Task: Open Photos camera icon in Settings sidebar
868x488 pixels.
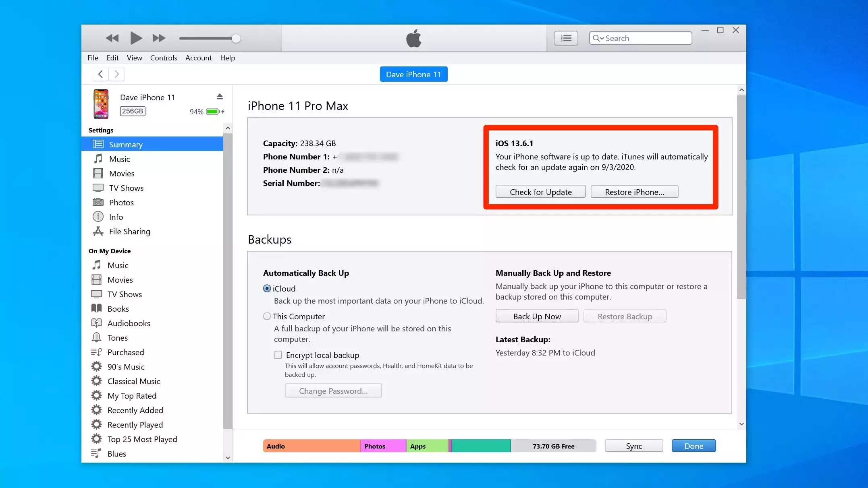Action: pyautogui.click(x=98, y=202)
